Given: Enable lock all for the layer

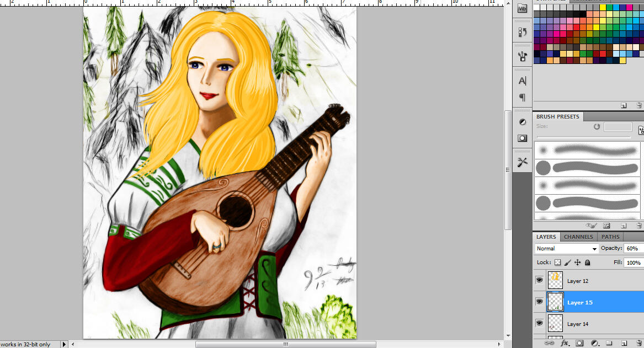Looking at the screenshot, I should pos(587,263).
